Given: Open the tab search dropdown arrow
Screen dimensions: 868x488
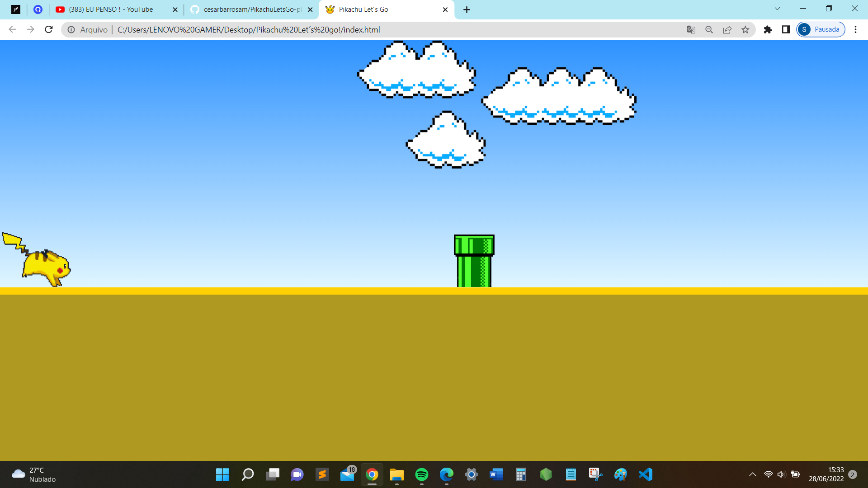Looking at the screenshot, I should [777, 9].
